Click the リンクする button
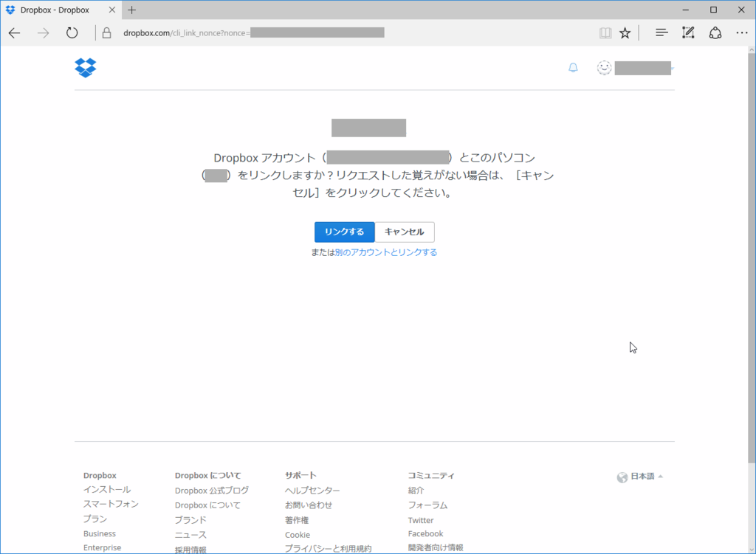The image size is (756, 554). point(344,232)
